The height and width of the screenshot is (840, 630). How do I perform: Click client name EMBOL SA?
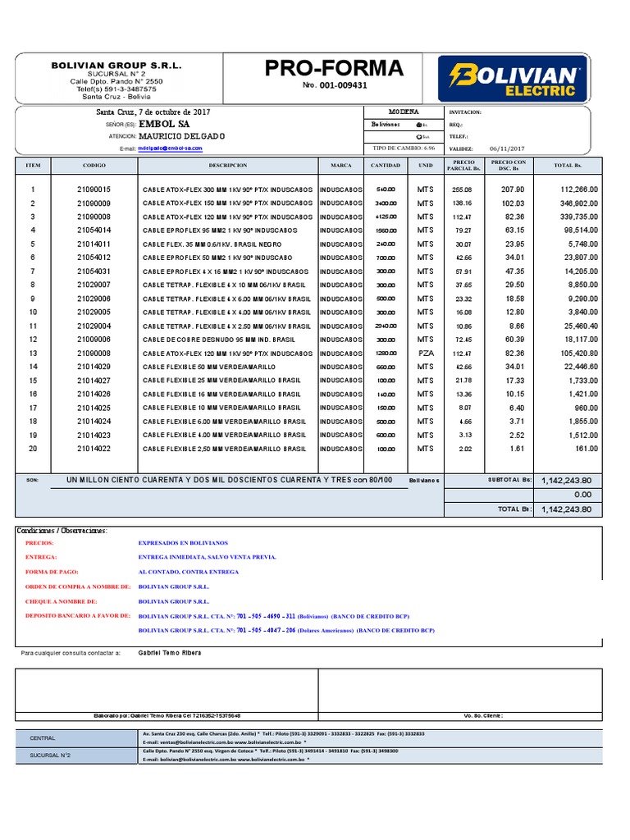pyautogui.click(x=164, y=124)
